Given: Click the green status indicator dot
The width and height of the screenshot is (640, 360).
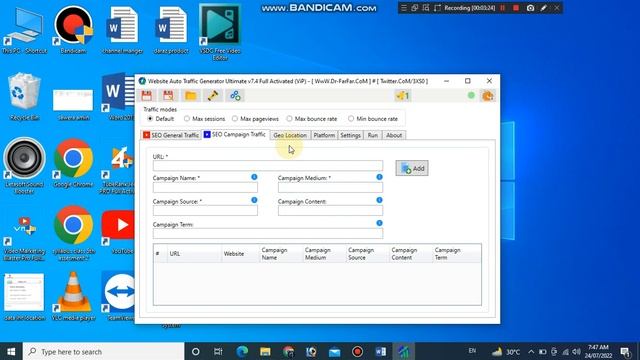Looking at the screenshot, I should point(471,96).
